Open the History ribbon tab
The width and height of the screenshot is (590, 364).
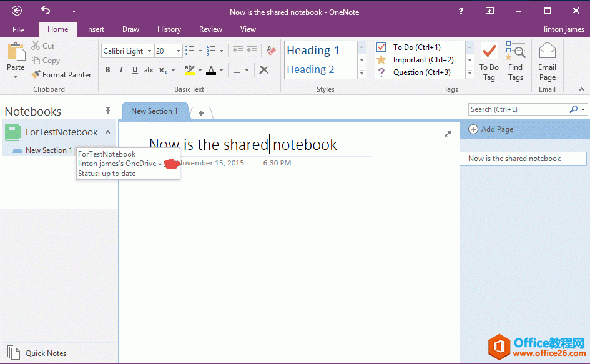pos(169,29)
